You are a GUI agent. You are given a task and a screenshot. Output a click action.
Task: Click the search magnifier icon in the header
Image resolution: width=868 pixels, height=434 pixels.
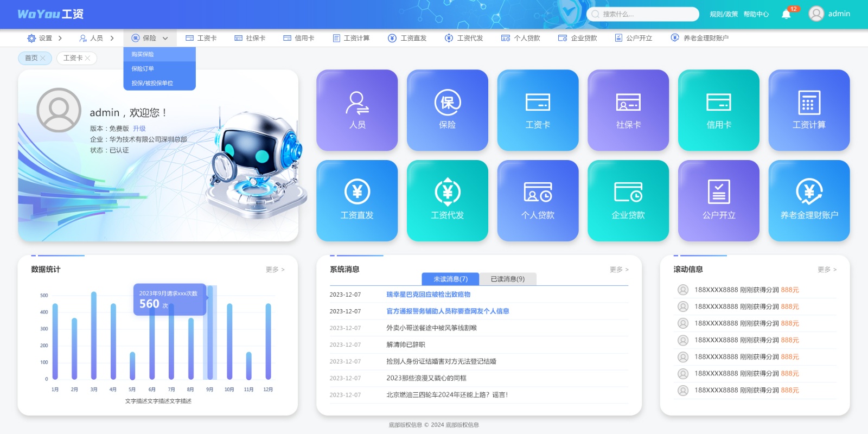point(596,14)
